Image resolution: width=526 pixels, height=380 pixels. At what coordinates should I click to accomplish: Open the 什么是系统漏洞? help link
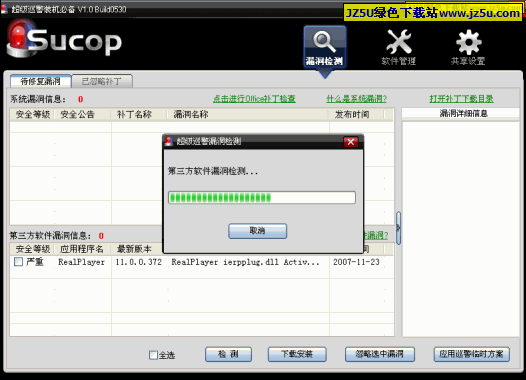pyautogui.click(x=356, y=99)
